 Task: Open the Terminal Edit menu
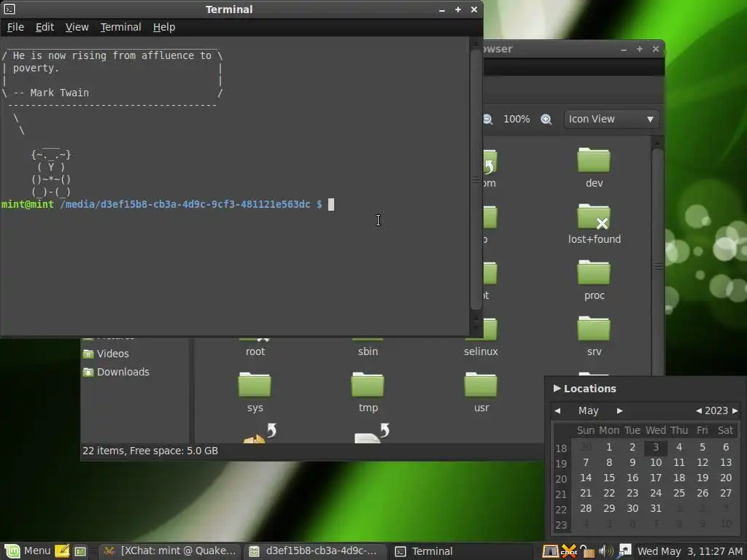pyautogui.click(x=44, y=27)
